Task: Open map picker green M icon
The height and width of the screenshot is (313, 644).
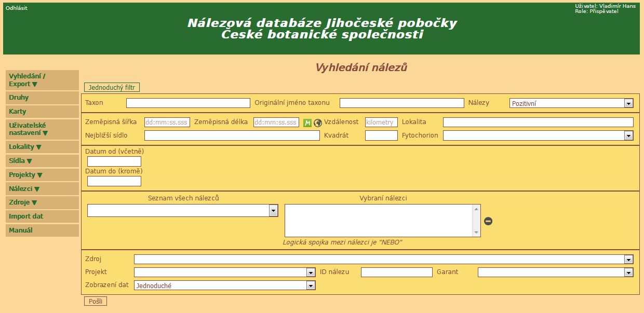Action: [307, 123]
